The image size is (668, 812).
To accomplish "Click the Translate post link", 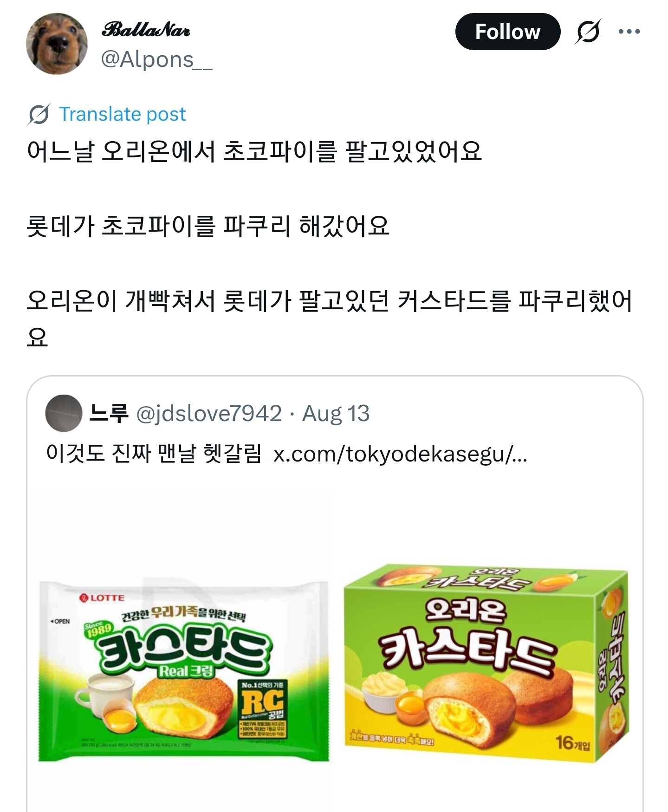I will click(122, 114).
